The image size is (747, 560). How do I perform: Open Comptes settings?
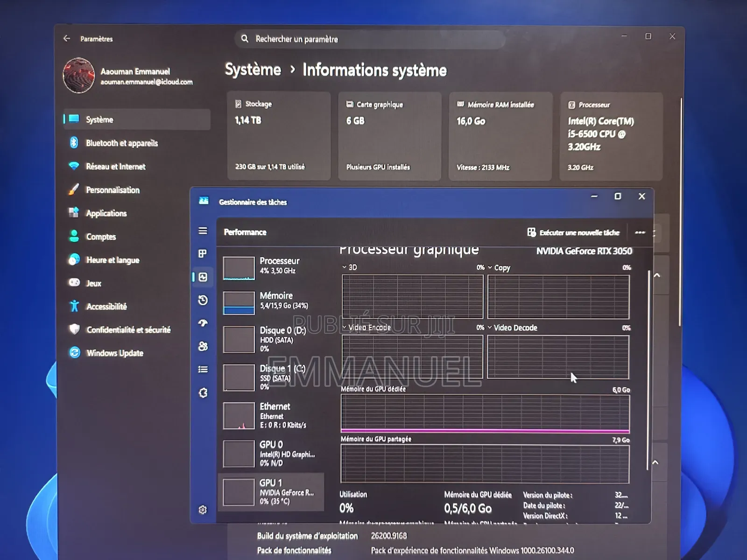point(126,236)
